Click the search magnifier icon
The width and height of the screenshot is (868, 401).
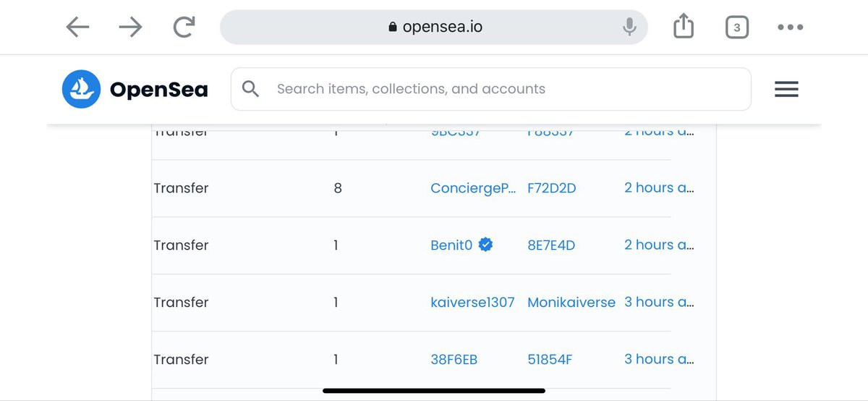(x=250, y=89)
